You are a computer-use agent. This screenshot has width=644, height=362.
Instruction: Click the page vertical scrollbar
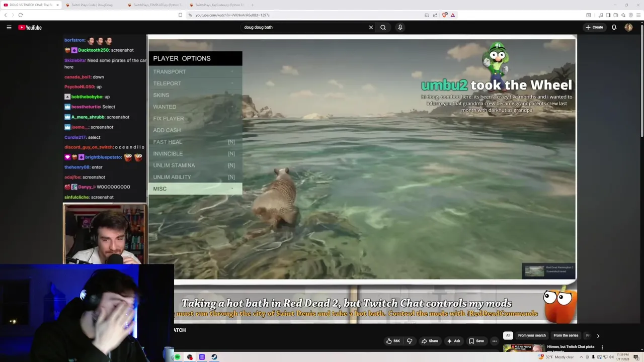click(641, 80)
